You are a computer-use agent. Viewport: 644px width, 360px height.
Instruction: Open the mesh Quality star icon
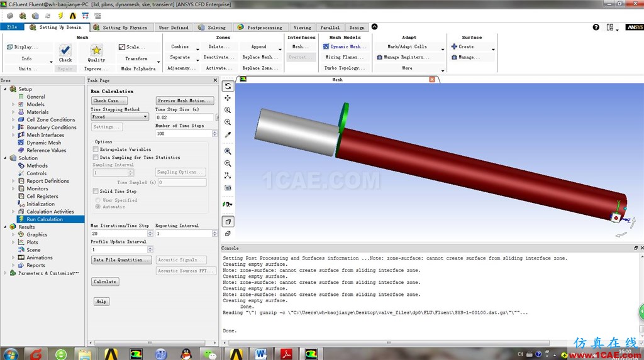pyautogui.click(x=96, y=50)
